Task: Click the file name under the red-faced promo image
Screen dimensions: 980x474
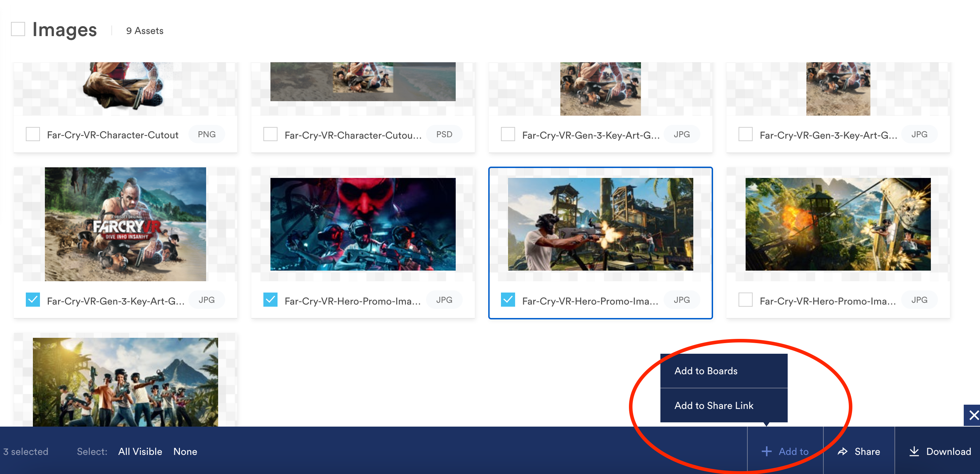Action: [x=353, y=301]
